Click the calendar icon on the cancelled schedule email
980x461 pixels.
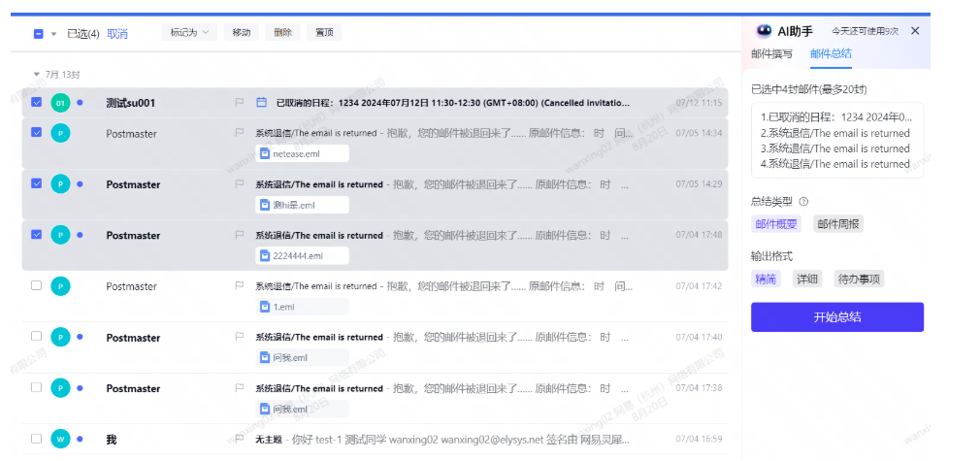tap(262, 102)
